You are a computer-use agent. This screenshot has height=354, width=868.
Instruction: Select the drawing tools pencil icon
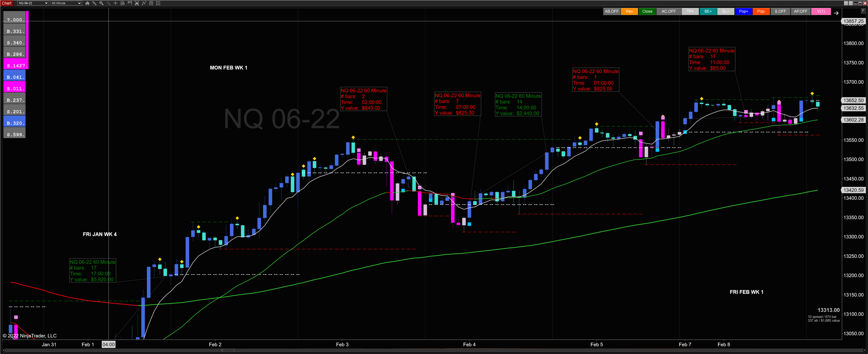pyautogui.click(x=94, y=3)
